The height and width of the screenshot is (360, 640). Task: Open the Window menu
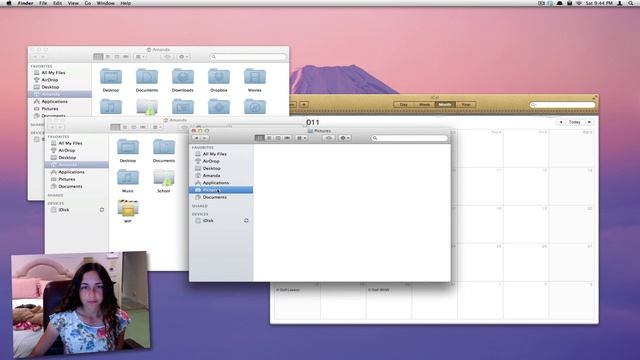(105, 3)
